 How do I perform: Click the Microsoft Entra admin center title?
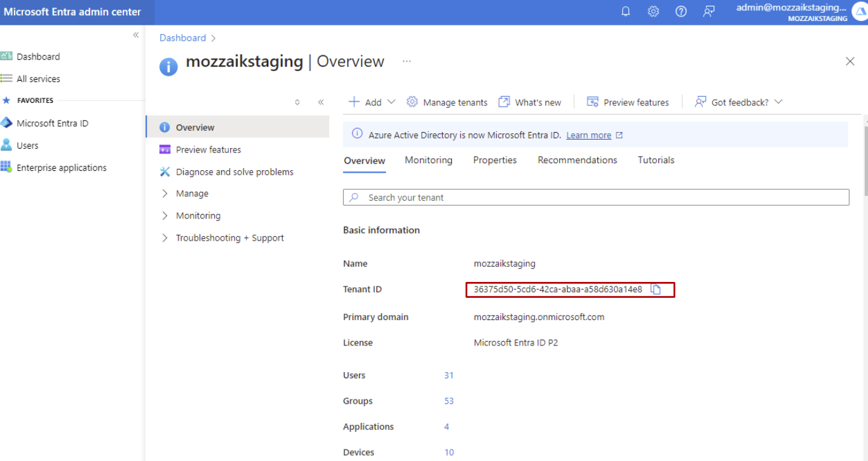72,12
